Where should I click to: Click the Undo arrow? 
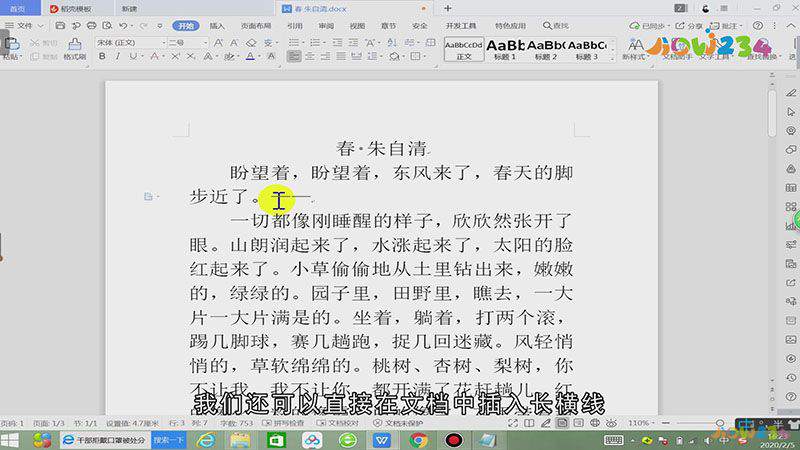point(123,25)
